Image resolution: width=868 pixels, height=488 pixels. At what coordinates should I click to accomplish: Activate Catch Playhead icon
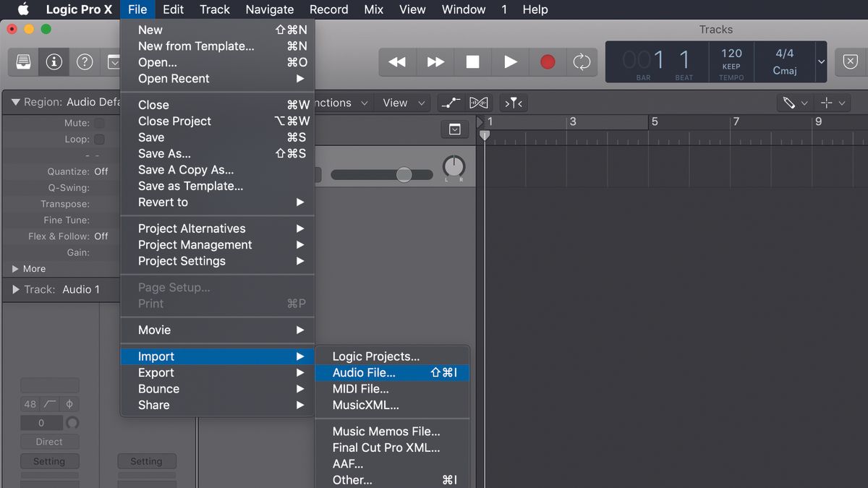click(513, 103)
